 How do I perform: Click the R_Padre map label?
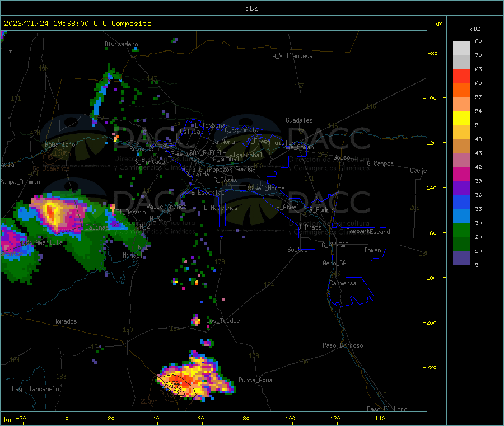321,210
